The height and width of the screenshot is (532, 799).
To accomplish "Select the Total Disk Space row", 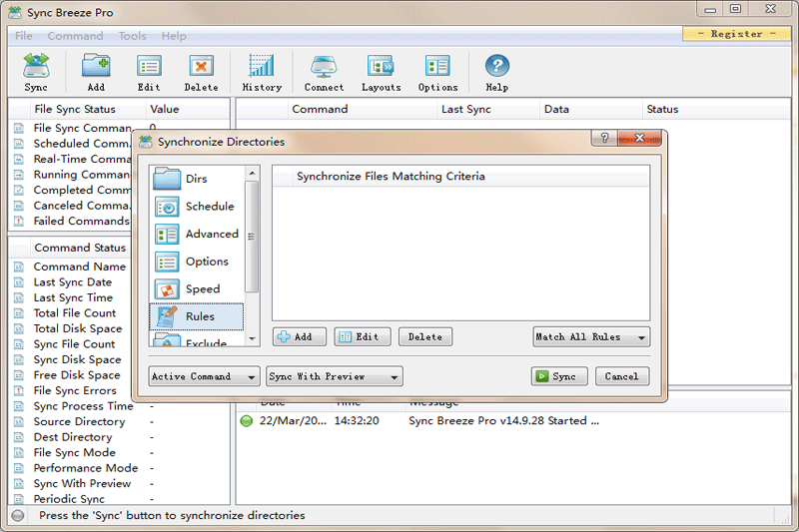I will (71, 328).
